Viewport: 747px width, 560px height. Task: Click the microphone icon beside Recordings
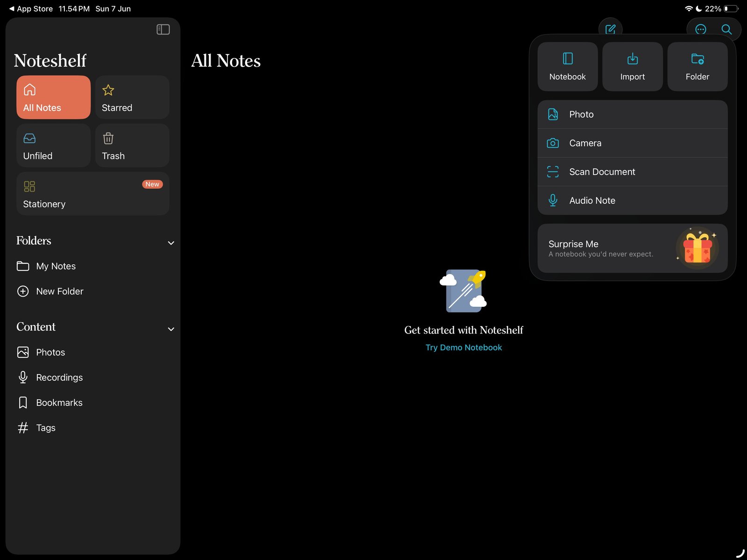tap(23, 377)
